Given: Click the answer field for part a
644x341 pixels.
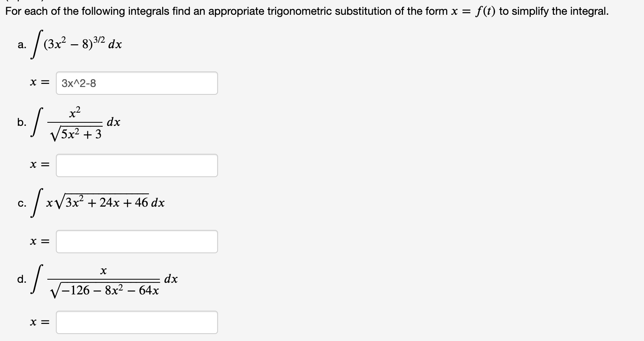Looking at the screenshot, I should [137, 83].
